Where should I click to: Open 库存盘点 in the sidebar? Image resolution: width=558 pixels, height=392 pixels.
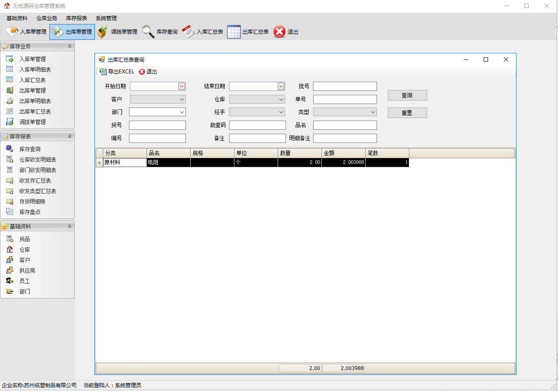30,212
